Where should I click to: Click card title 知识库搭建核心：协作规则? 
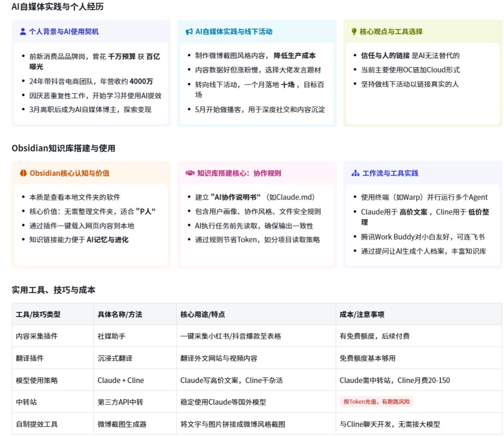click(239, 173)
